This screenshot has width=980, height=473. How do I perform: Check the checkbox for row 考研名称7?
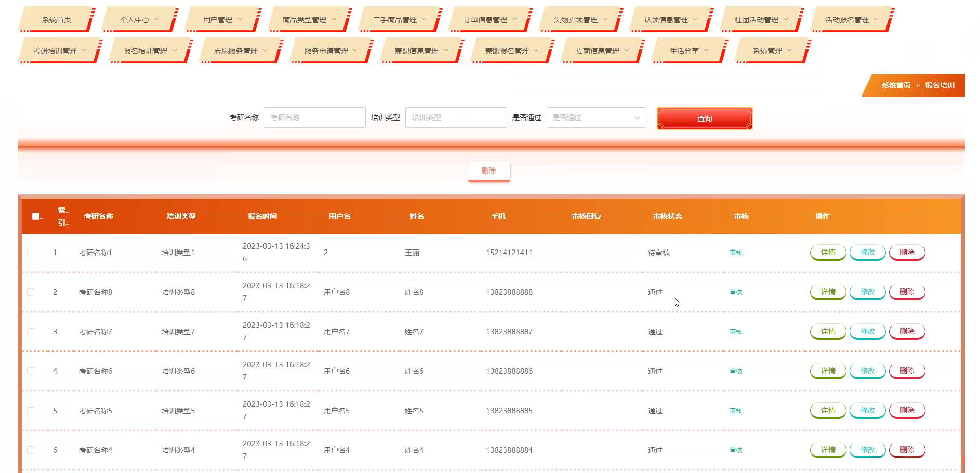31,332
